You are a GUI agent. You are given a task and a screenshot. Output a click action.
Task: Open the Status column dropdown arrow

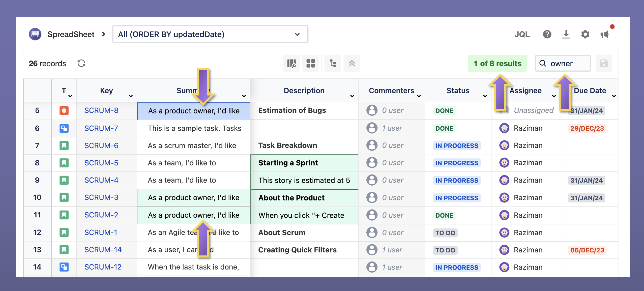485,96
